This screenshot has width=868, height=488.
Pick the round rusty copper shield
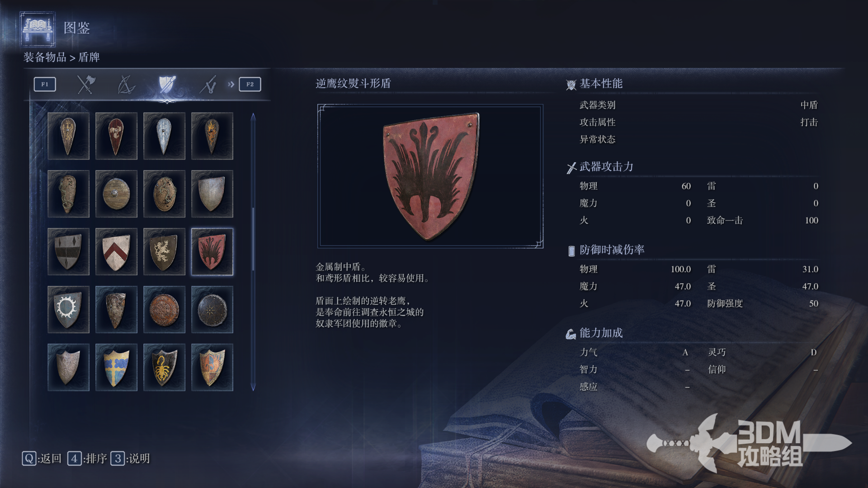click(164, 310)
